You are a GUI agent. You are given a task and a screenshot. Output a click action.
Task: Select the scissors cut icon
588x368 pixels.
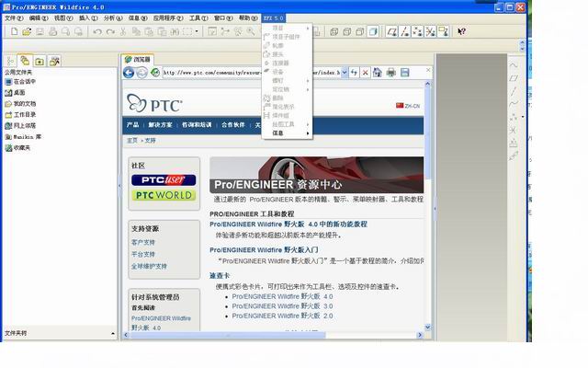[122, 32]
